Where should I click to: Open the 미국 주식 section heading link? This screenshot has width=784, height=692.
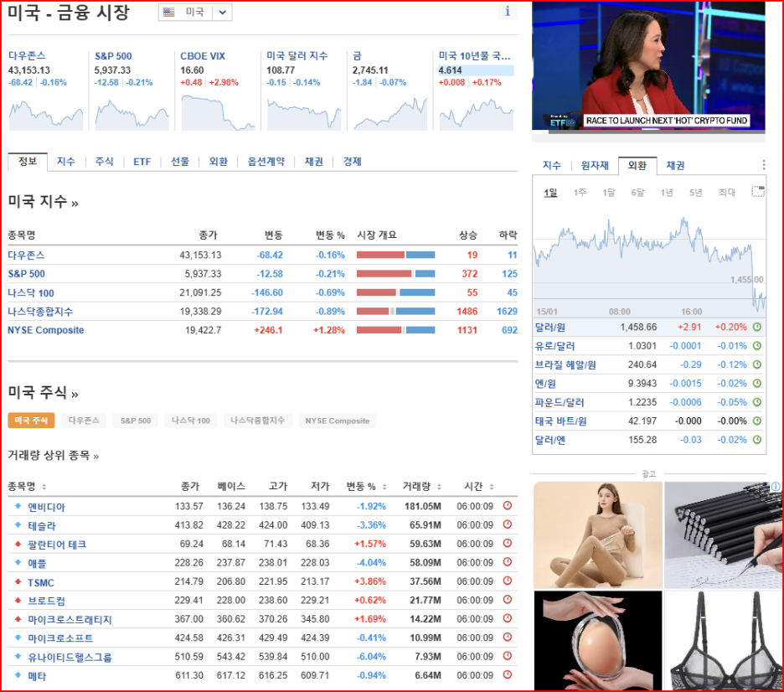click(43, 393)
